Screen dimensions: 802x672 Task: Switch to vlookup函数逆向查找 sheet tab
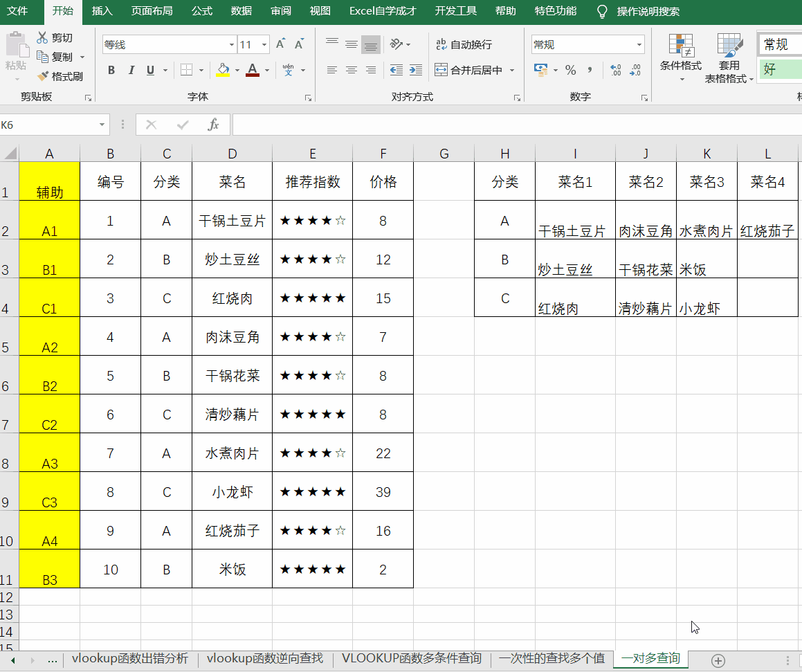pos(264,658)
